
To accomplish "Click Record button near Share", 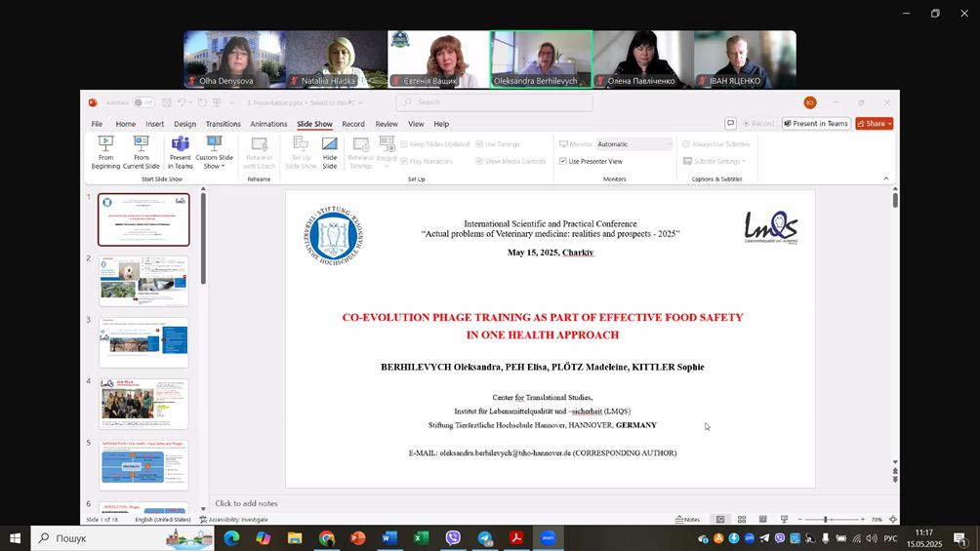I will (x=758, y=123).
